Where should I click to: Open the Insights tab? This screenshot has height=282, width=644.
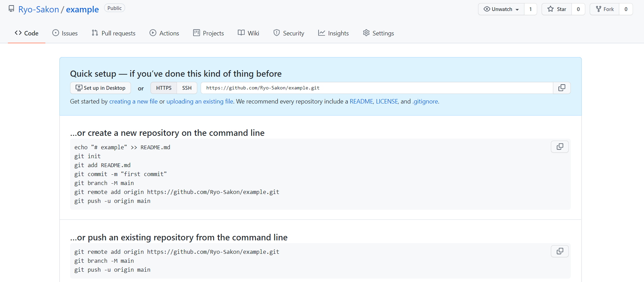click(x=333, y=33)
